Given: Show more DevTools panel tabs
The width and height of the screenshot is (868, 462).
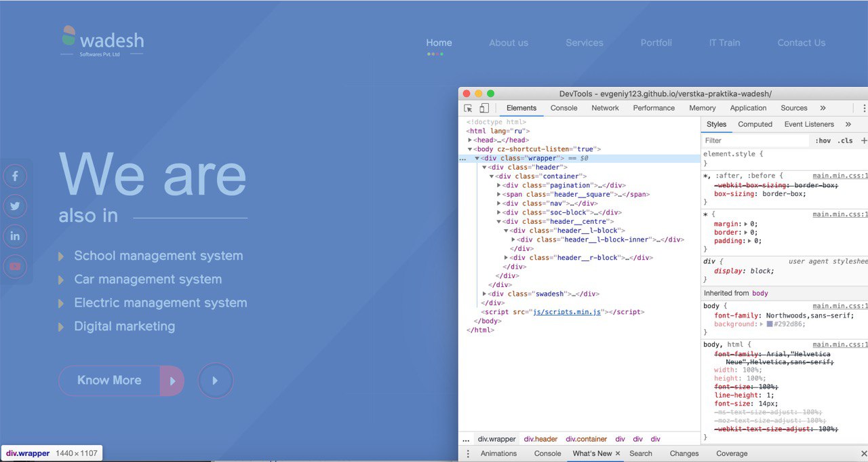Looking at the screenshot, I should tap(823, 108).
